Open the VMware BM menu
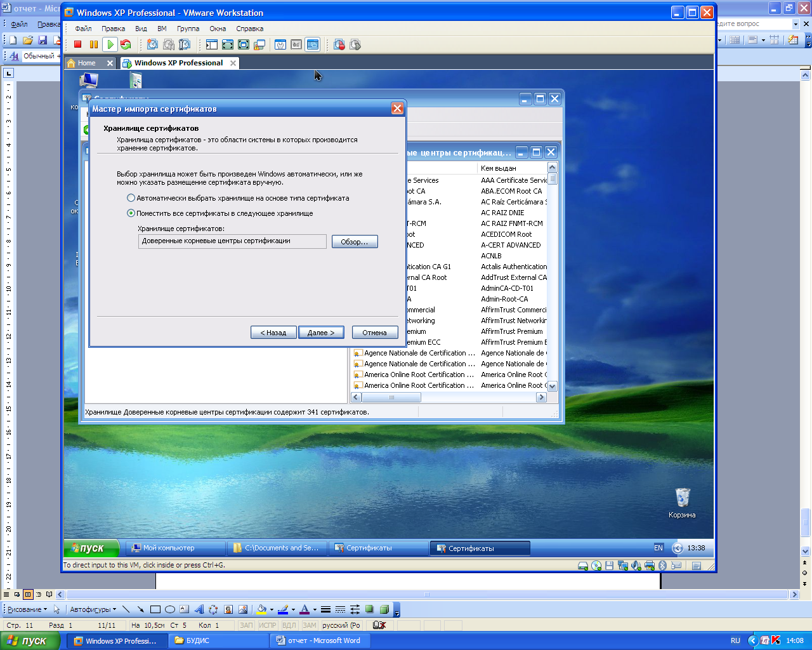Screen dimensions: 812x650 (x=162, y=29)
